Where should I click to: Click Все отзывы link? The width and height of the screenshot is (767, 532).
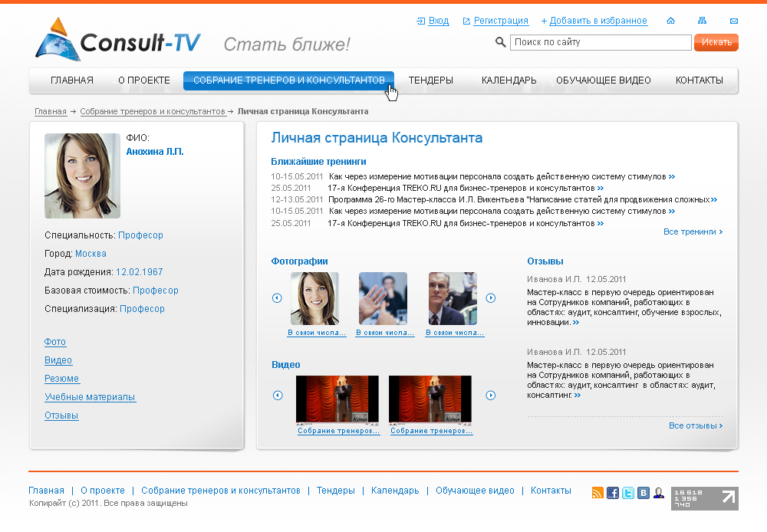pyautogui.click(x=696, y=426)
